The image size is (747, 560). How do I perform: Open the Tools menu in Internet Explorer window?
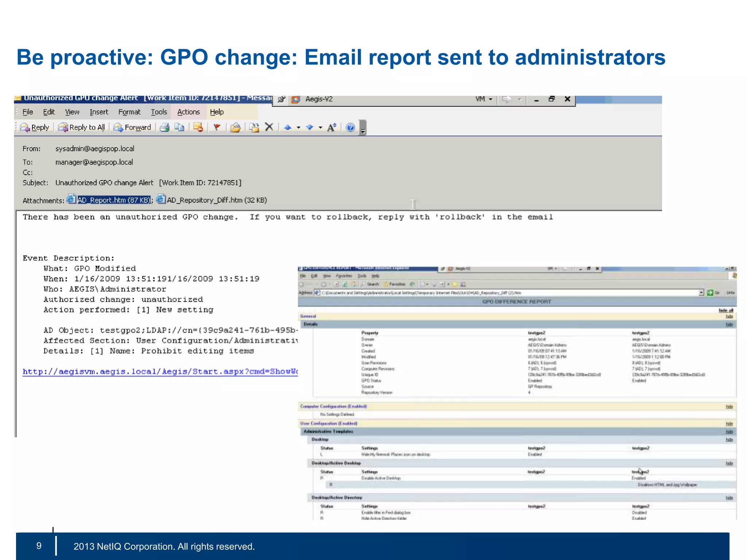coord(362,276)
